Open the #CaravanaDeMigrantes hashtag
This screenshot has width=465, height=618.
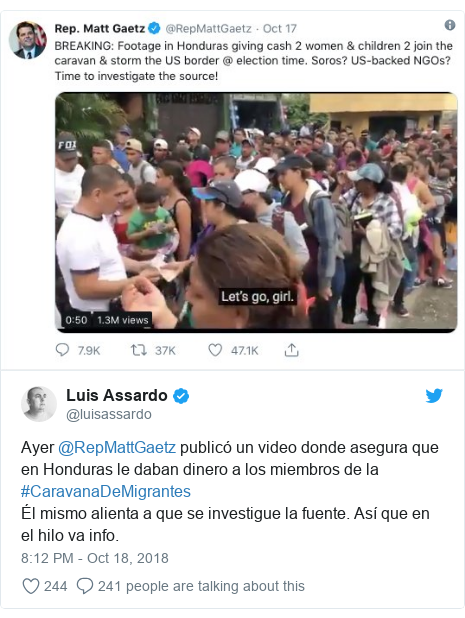click(x=106, y=491)
